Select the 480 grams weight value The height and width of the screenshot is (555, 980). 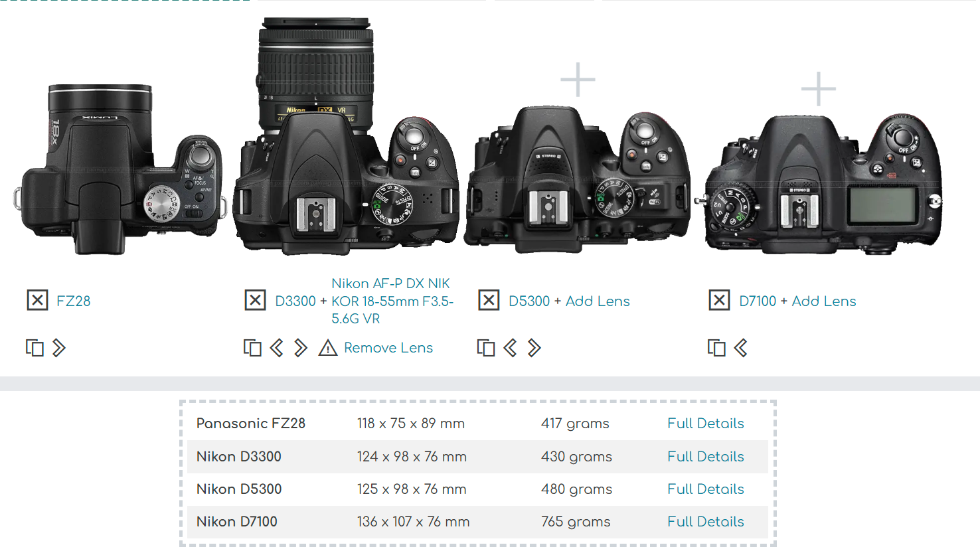click(x=576, y=489)
